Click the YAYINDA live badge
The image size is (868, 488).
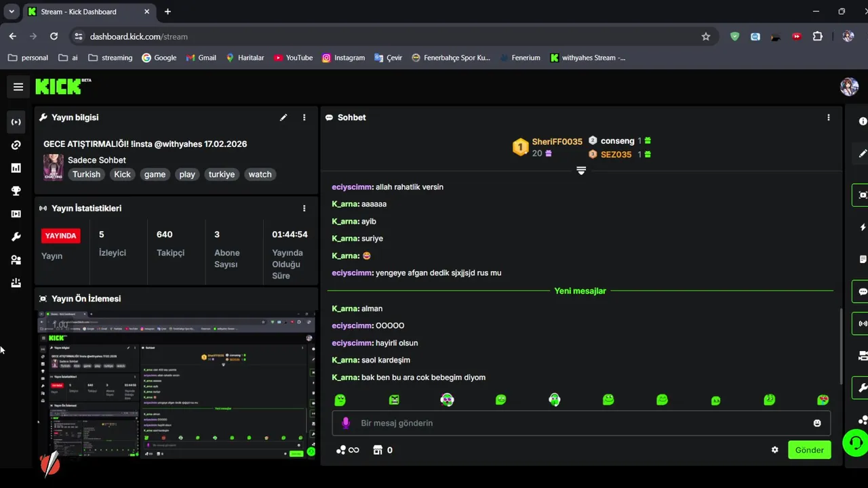pos(60,236)
